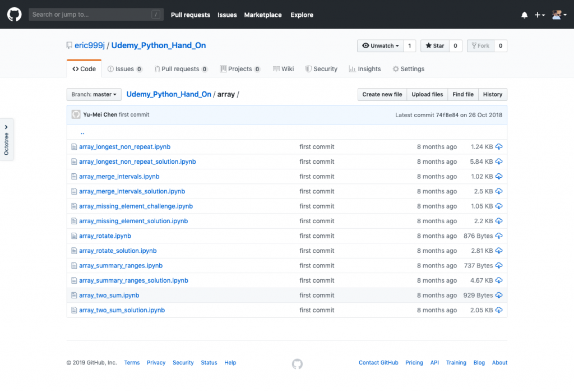Click the file icon beside array_rotate.ipynb
This screenshot has height=392, width=574.
tap(74, 236)
